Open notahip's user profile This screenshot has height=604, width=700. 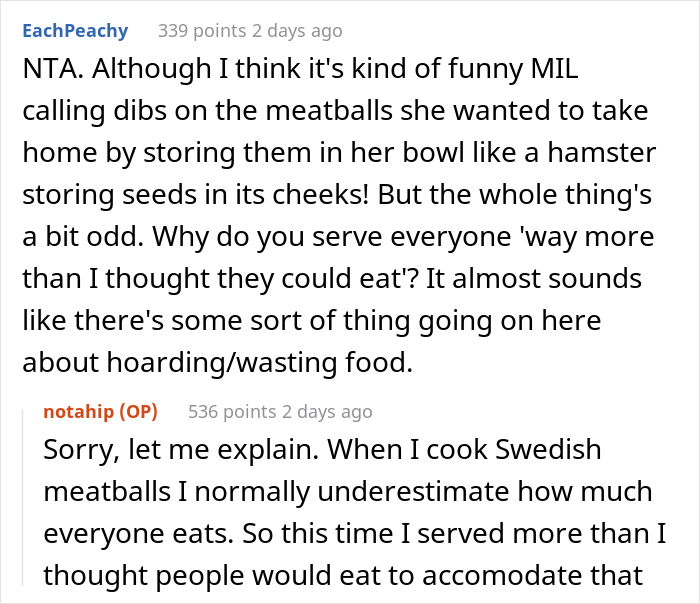tap(79, 411)
